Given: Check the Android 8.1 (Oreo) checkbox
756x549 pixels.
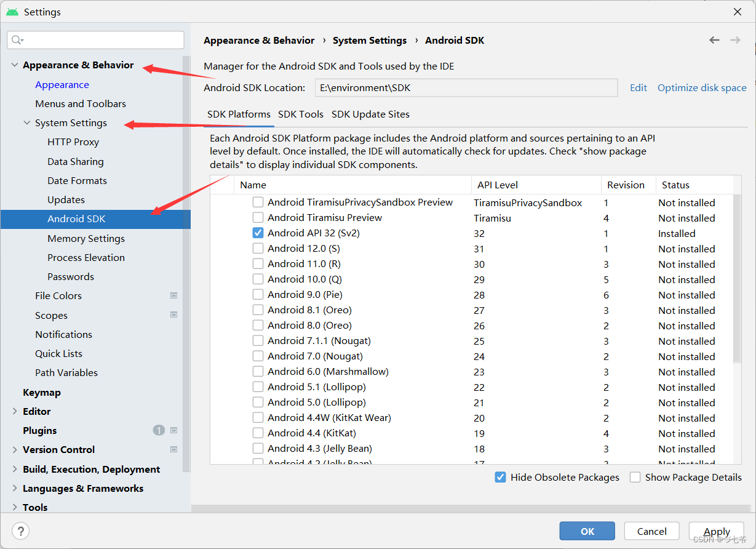Looking at the screenshot, I should click(258, 310).
